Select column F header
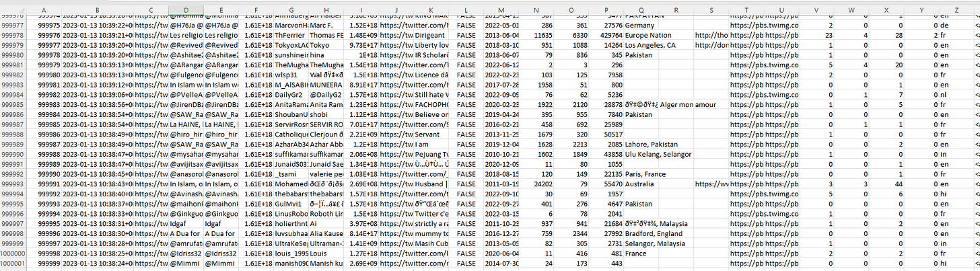This screenshot has width=980, height=271. tap(256, 9)
